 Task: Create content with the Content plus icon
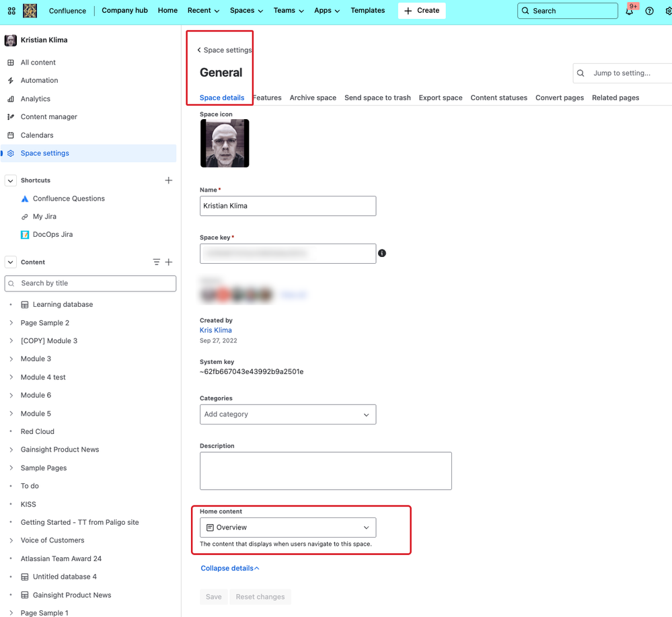pos(169,262)
